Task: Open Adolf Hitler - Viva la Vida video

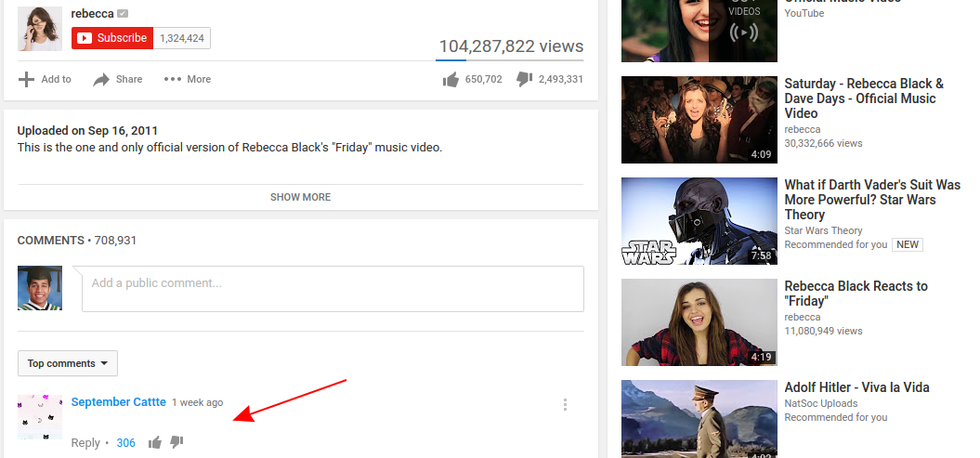Action: (x=856, y=387)
